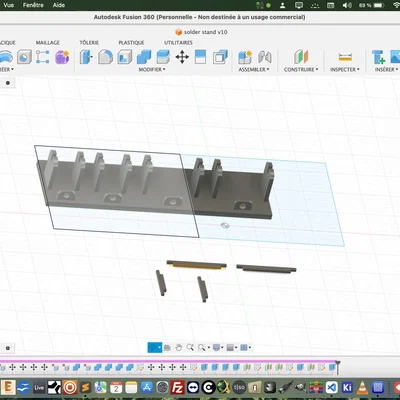The width and height of the screenshot is (400, 400).
Task: Click the volume icon in the menu bar
Action: pyautogui.click(x=347, y=5)
